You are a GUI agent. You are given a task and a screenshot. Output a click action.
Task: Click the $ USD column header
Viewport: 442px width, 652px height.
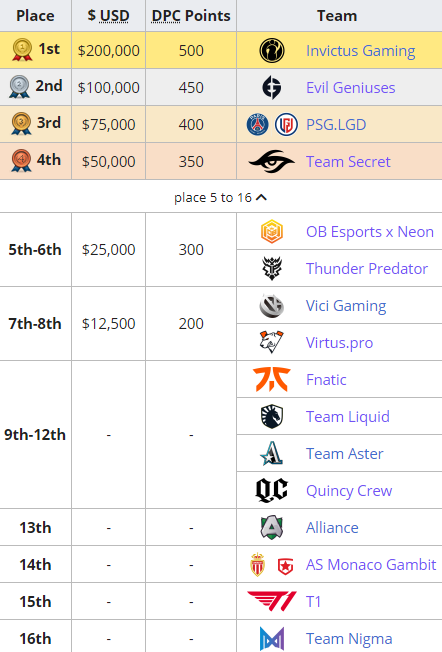point(108,16)
